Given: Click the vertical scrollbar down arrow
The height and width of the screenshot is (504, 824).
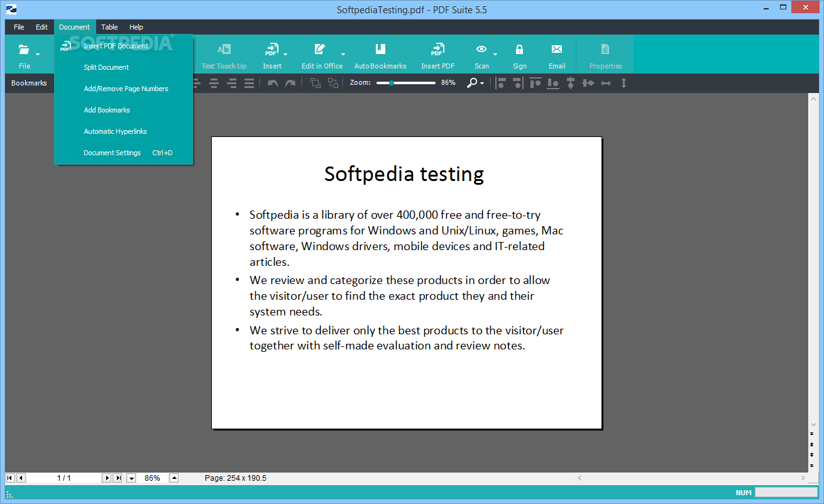Looking at the screenshot, I should click(814, 424).
